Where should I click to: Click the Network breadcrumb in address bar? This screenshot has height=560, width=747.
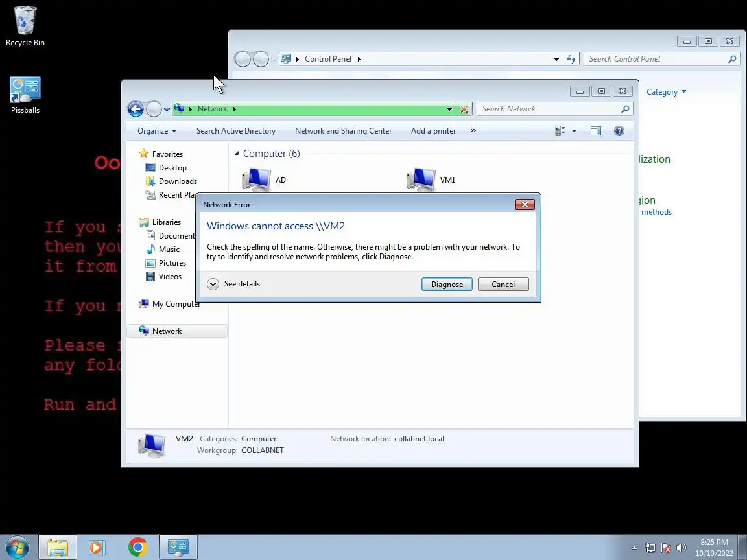point(212,109)
